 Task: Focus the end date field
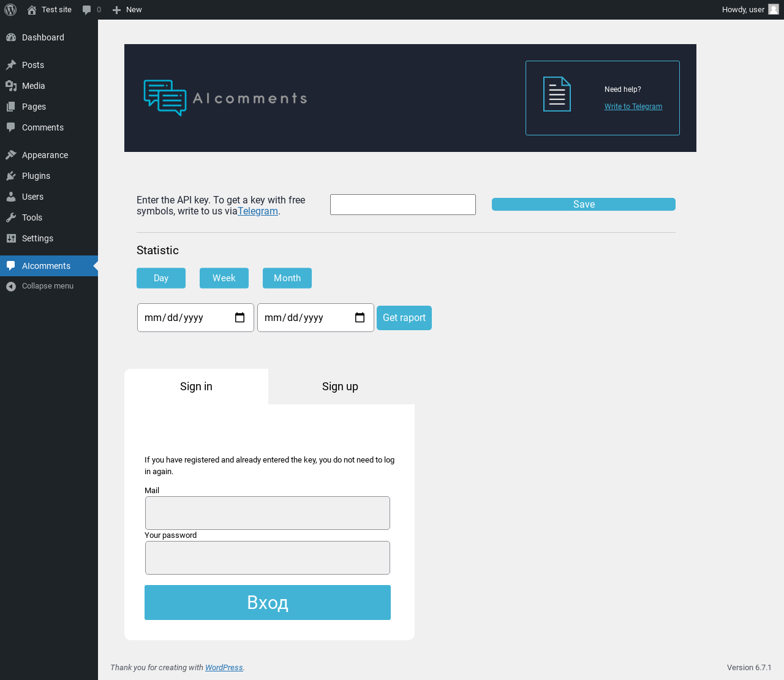315,318
